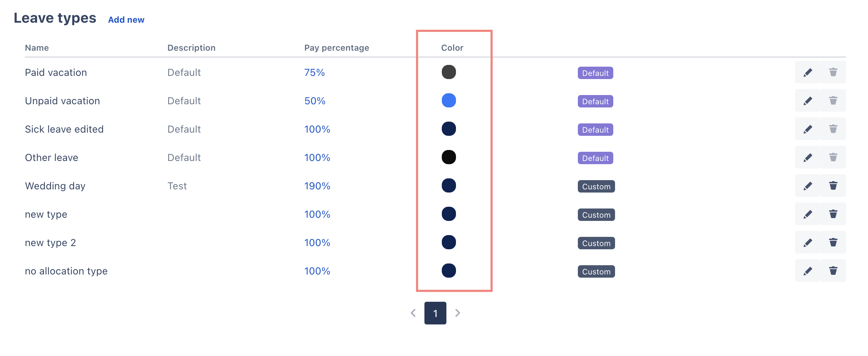This screenshot has width=868, height=356.
Task: Click the blue Unpaid vacation color dot
Action: point(449,100)
